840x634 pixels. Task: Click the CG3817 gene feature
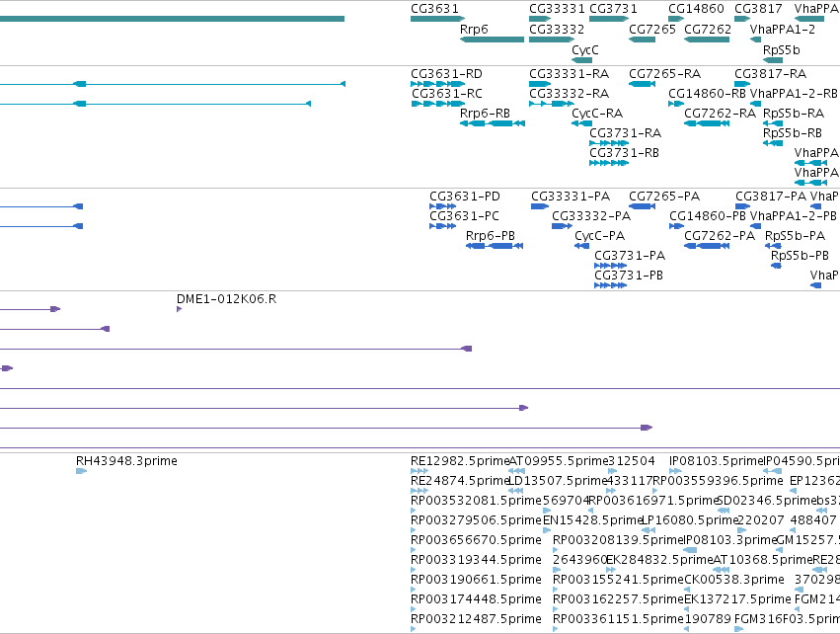(x=742, y=19)
